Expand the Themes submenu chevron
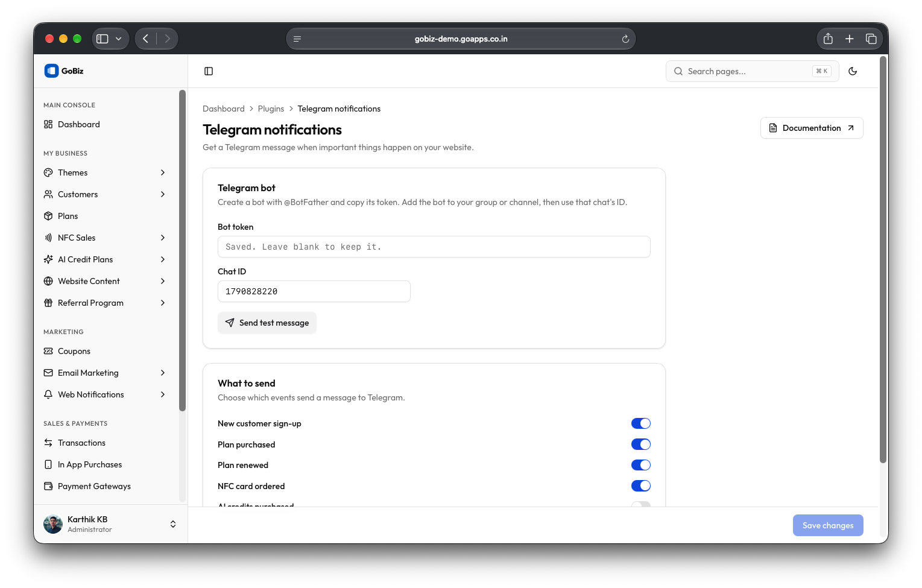 pos(163,172)
